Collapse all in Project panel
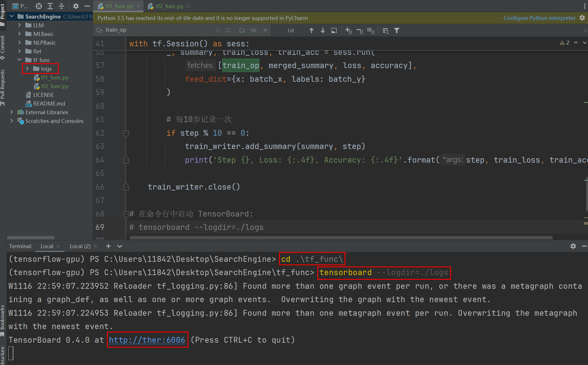588x365 pixels. [x=61, y=6]
